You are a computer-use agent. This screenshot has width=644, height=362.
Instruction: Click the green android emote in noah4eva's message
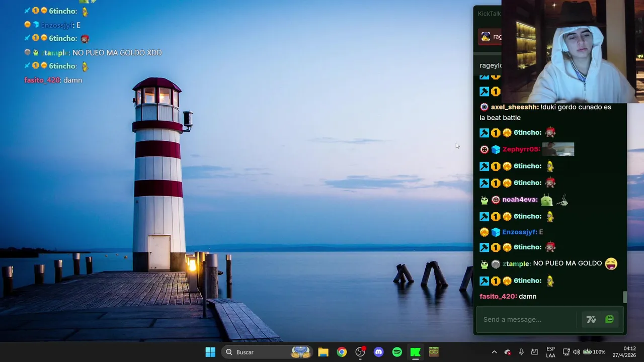point(546,200)
